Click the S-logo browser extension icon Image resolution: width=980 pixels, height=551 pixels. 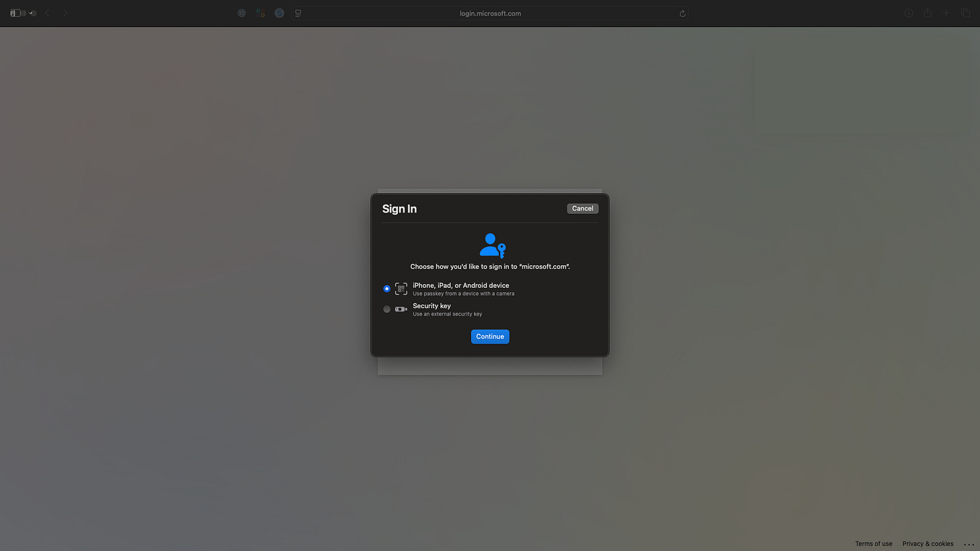(279, 13)
